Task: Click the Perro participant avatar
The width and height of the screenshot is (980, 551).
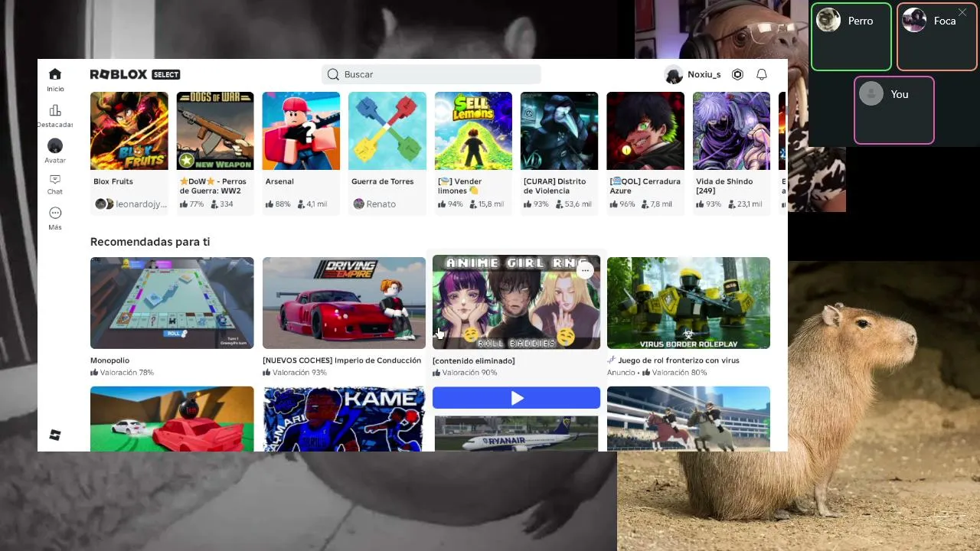Action: pyautogui.click(x=828, y=20)
